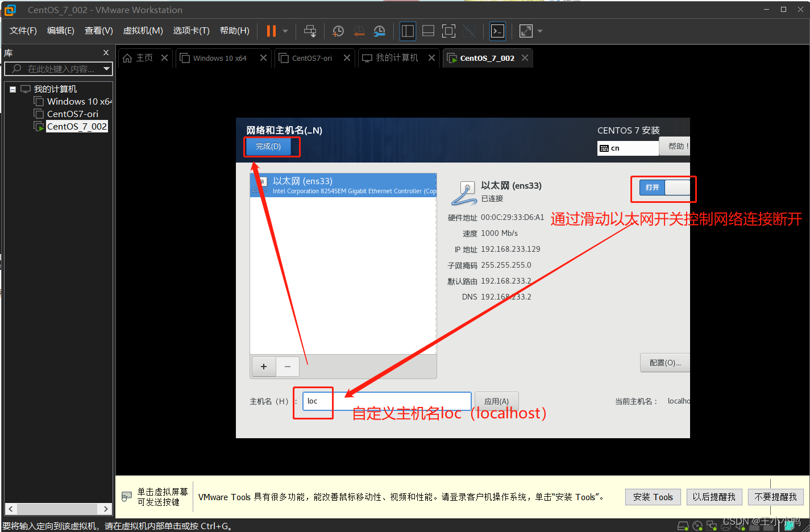Click the revert to snapshot icon

pos(359,31)
